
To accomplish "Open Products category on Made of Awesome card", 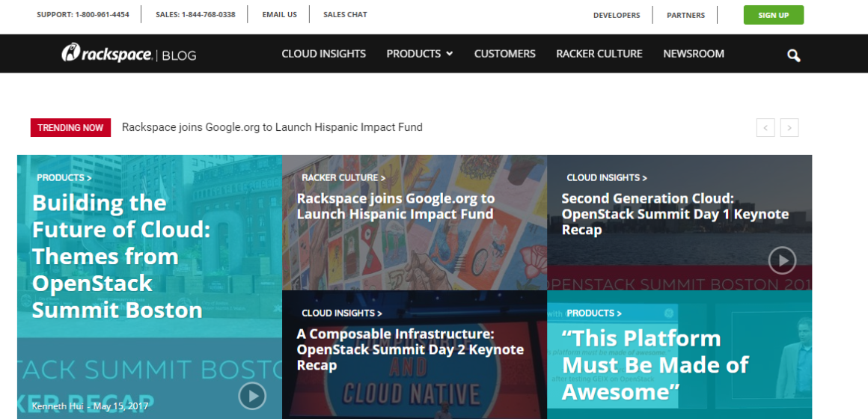I will click(x=594, y=314).
